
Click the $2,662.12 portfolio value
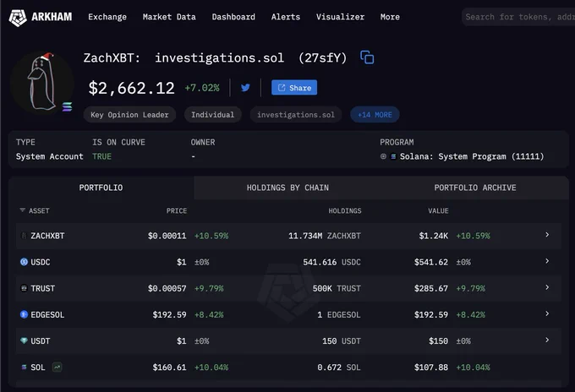click(x=132, y=88)
